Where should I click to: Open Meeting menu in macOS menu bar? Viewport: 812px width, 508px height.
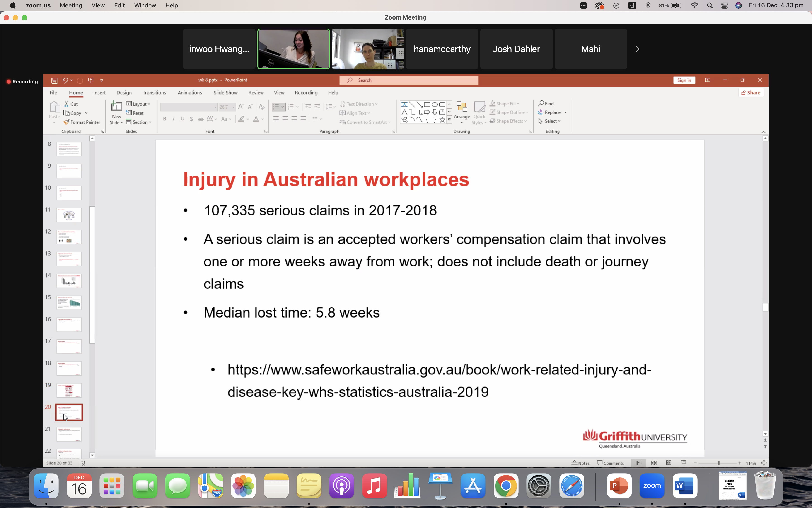(71, 5)
